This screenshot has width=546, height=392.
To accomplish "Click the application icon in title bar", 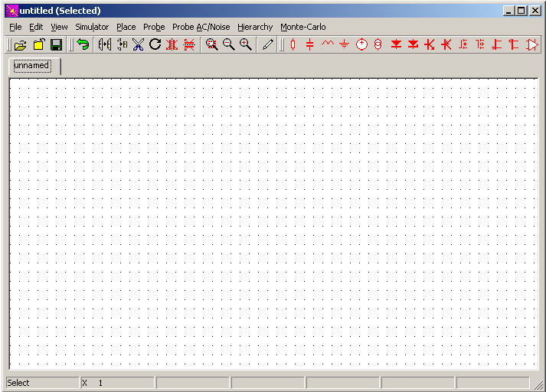I will pyautogui.click(x=11, y=11).
